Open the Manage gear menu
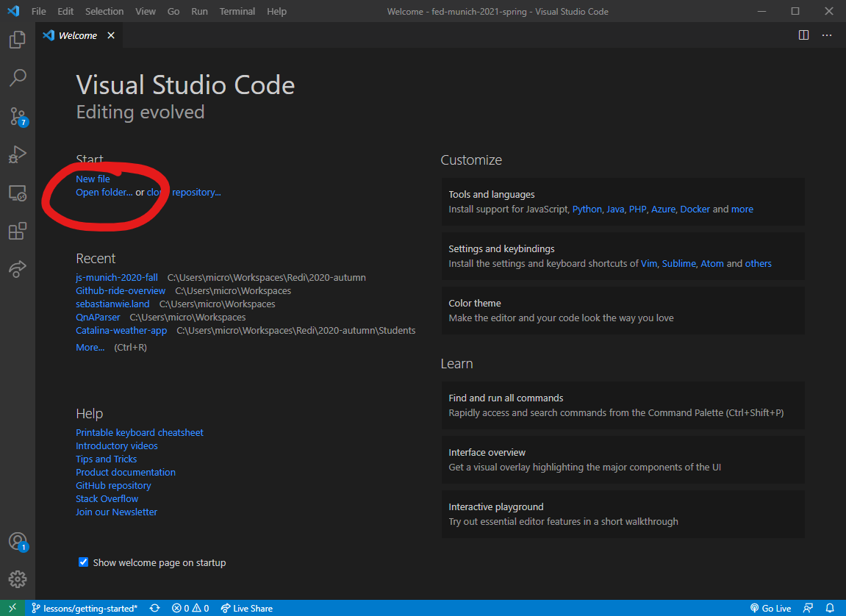846x616 pixels. click(x=17, y=579)
